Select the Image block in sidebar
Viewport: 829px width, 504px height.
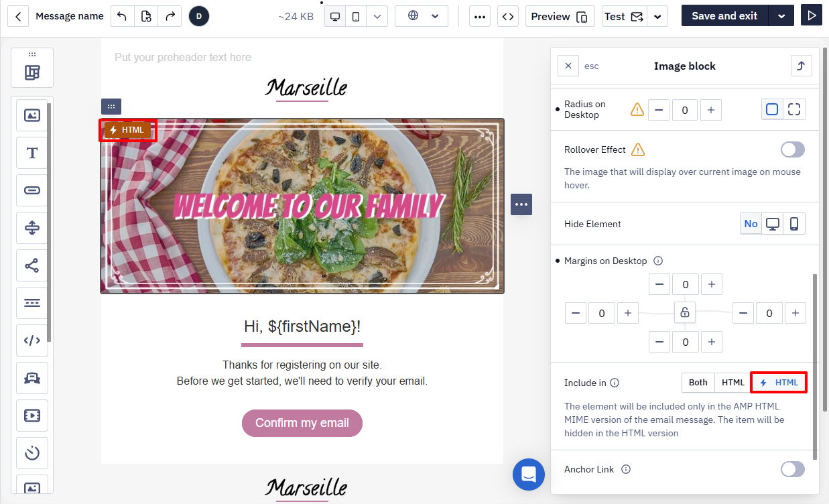31,115
